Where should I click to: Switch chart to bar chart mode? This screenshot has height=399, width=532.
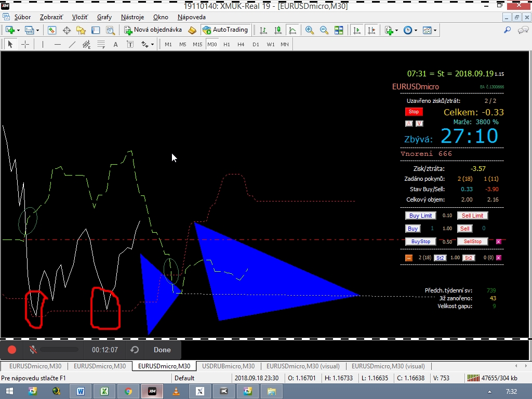coord(263,30)
